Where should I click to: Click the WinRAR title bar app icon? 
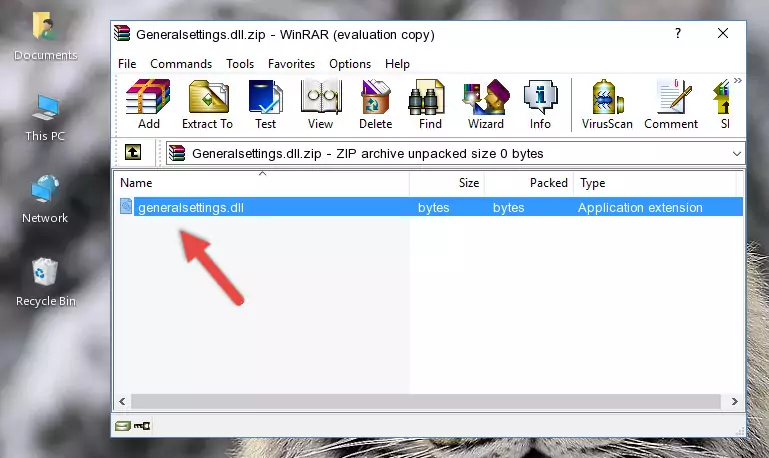[122, 33]
